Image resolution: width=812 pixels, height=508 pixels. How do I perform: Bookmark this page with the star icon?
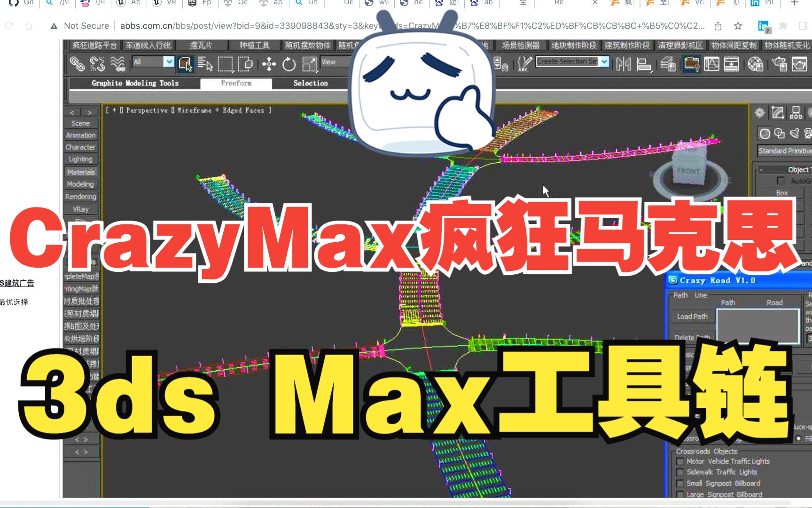coord(738,26)
